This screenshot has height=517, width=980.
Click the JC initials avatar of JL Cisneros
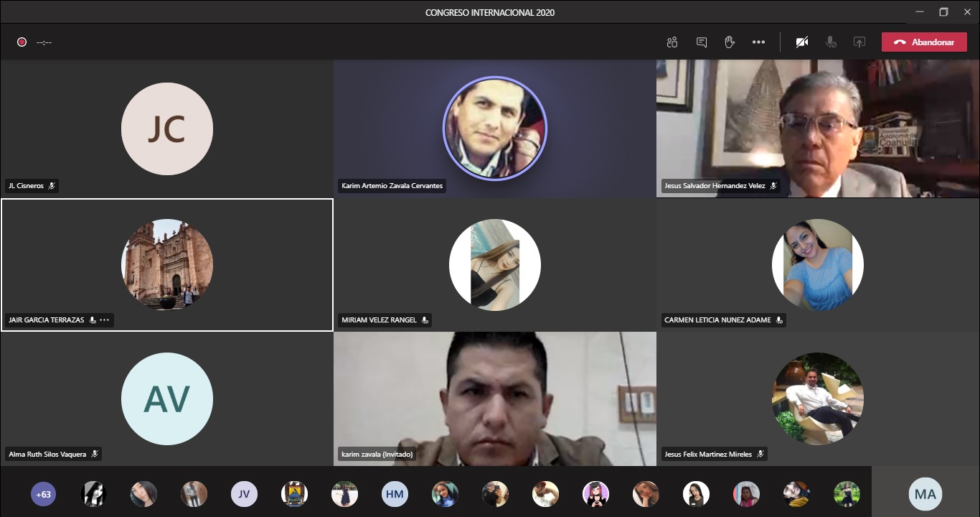[x=167, y=129]
